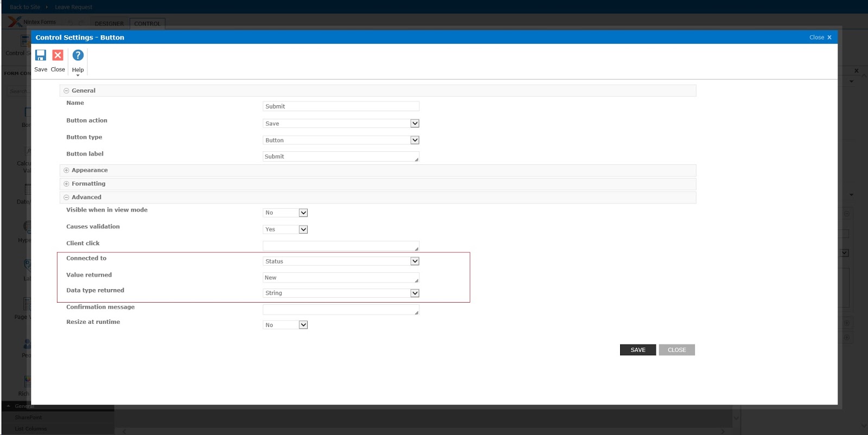Collapse the General section
Viewport: 868px width, 435px height.
[x=66, y=91]
